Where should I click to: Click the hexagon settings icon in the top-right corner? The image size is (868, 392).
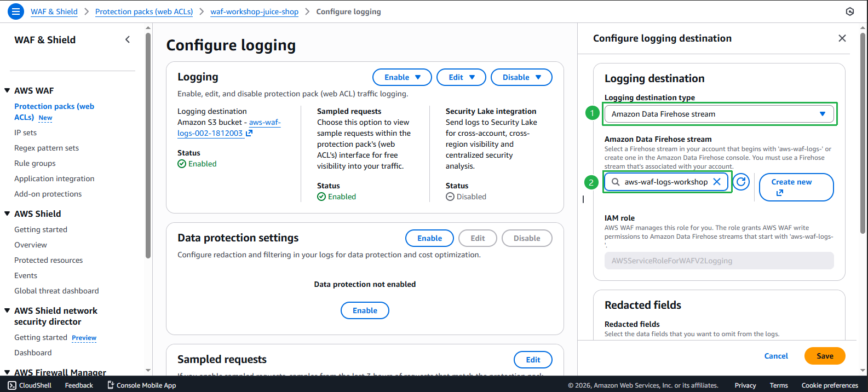(x=850, y=11)
